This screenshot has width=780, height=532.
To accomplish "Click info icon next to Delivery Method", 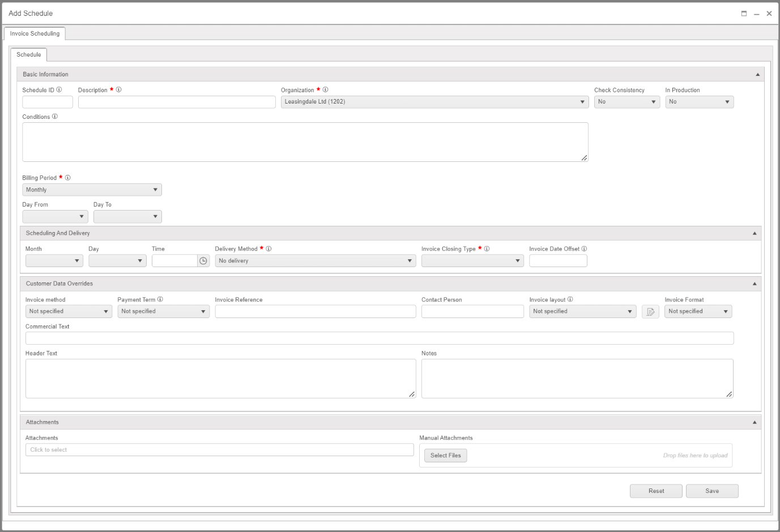I will coord(268,248).
